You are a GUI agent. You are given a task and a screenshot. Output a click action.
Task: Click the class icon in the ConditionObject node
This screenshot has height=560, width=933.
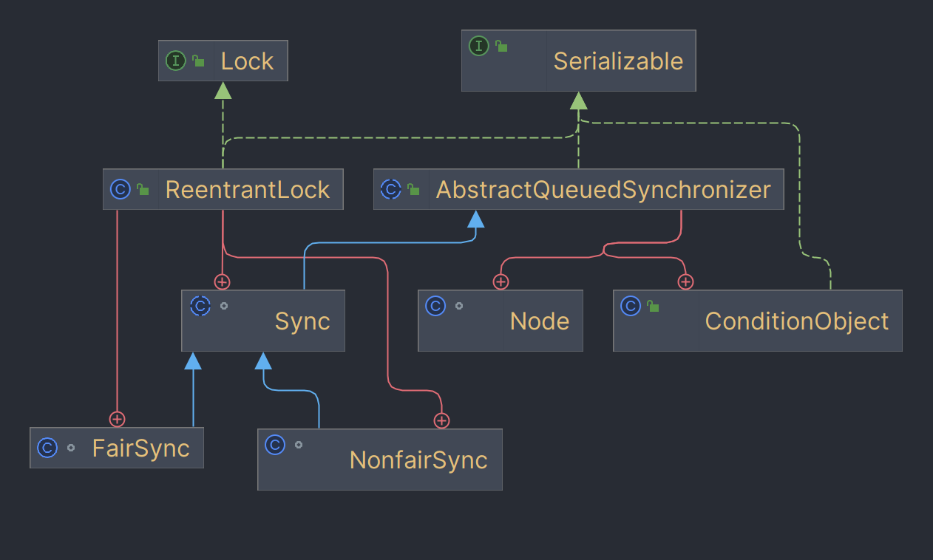631,306
